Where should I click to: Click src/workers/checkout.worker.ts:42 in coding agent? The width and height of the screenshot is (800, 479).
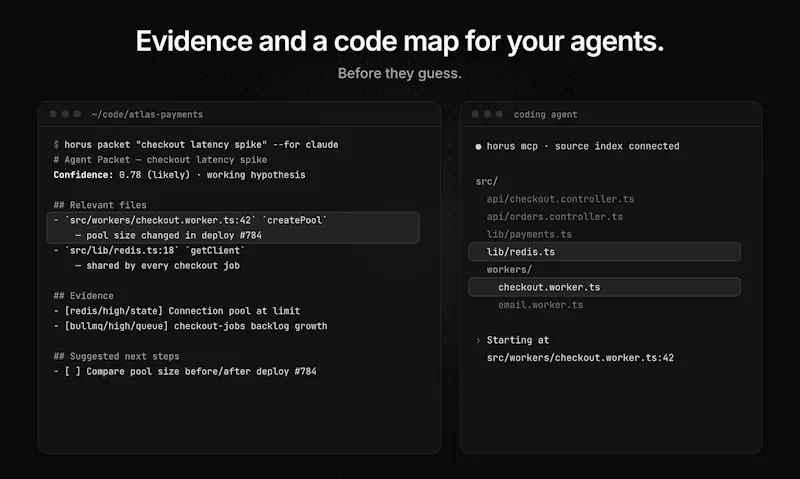click(x=580, y=358)
